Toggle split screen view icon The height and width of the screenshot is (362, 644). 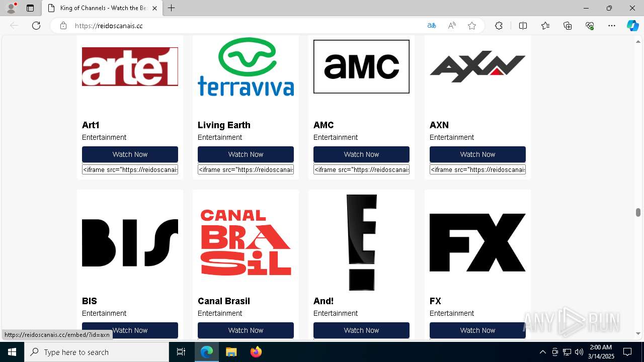click(523, 26)
